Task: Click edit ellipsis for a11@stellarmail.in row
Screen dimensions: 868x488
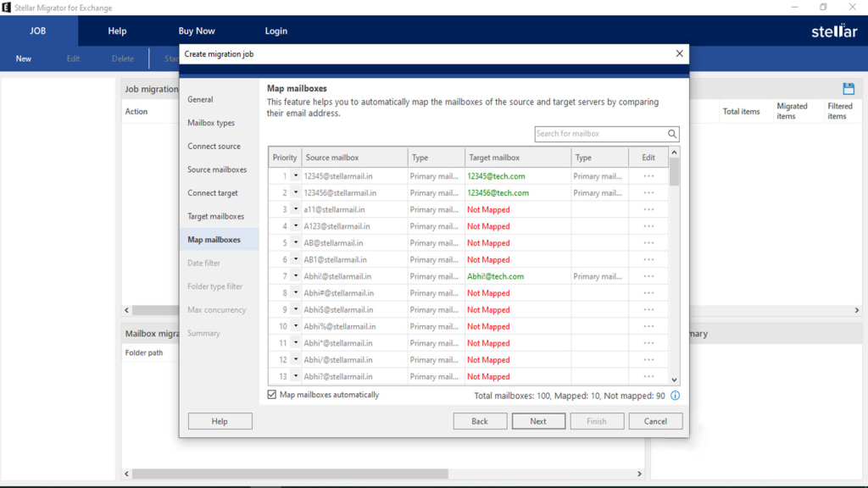Action: click(648, 209)
